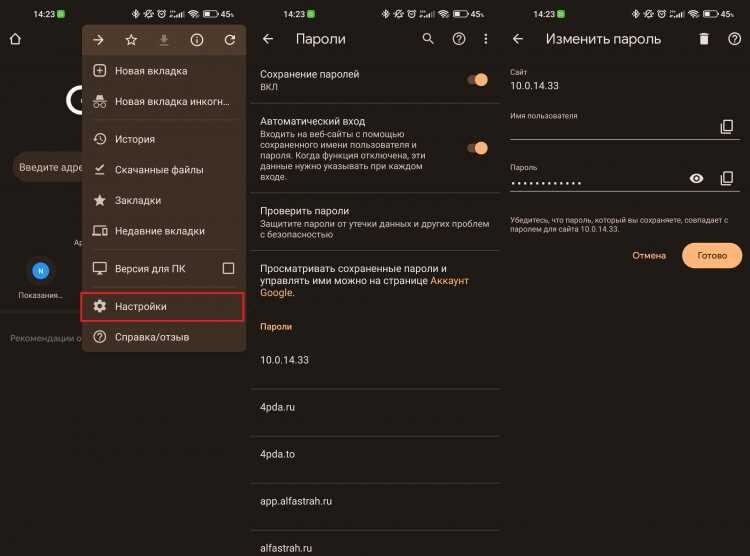This screenshot has height=556, width=750.
Task: Open page info icon in menu header
Action: click(197, 40)
